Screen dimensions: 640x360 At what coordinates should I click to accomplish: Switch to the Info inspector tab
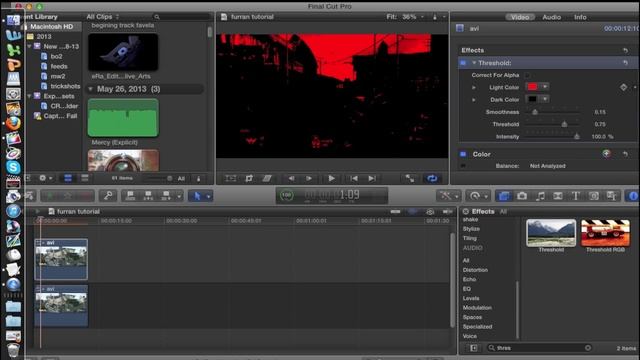pos(580,17)
